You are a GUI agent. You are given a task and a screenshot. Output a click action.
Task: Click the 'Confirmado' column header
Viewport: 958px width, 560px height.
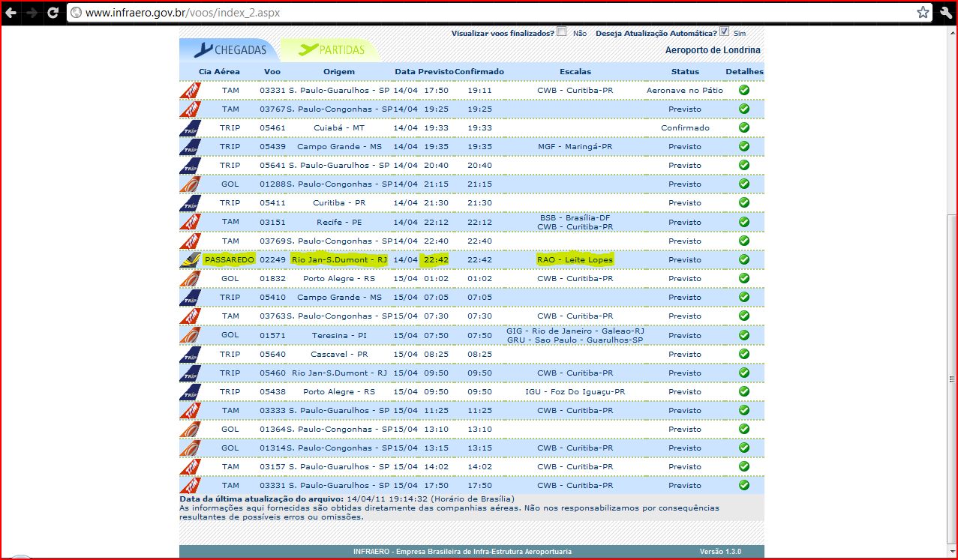coord(479,72)
